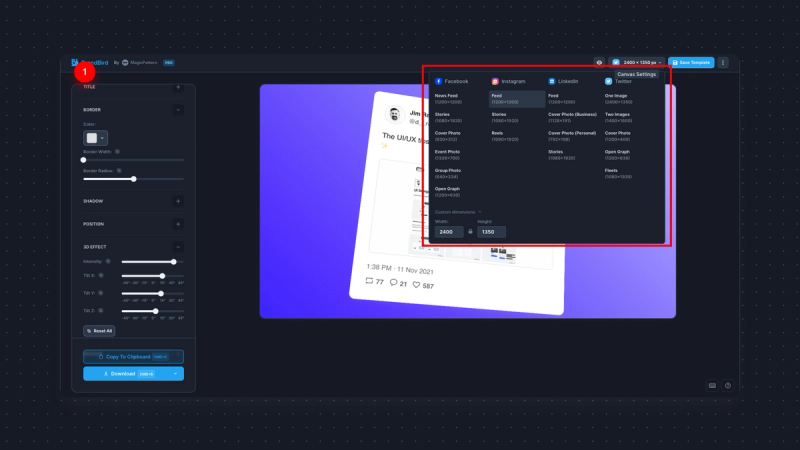Select Instagram Stories preset
This screenshot has width=800, height=450.
click(x=505, y=117)
